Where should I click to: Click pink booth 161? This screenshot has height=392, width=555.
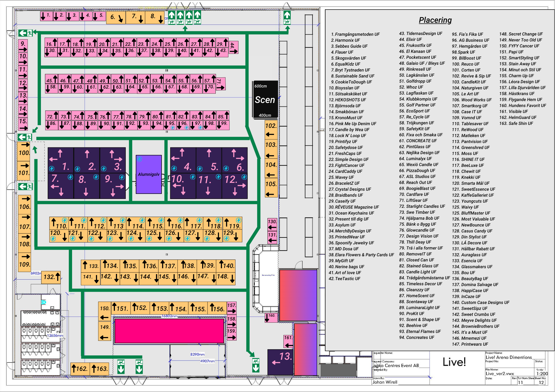click(288, 341)
